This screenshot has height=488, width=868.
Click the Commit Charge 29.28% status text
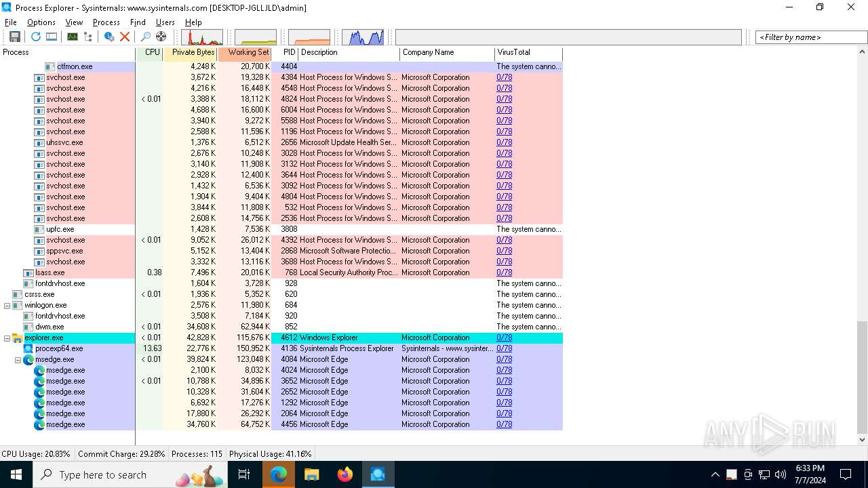tap(121, 454)
